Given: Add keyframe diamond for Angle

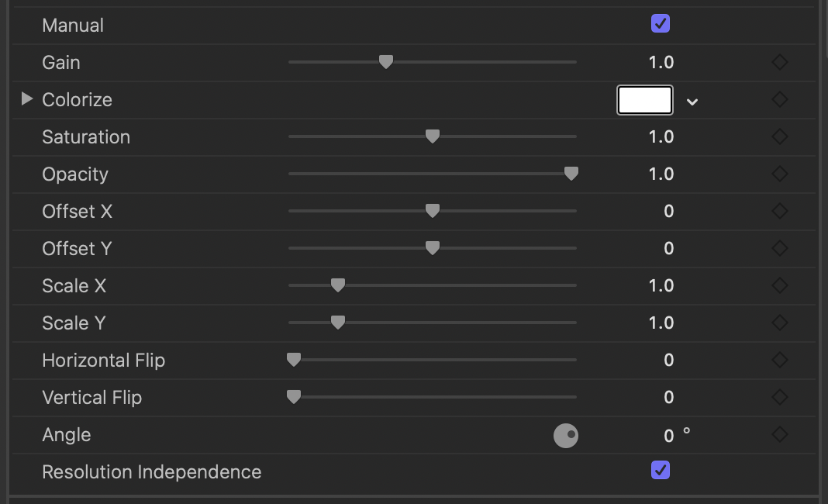Looking at the screenshot, I should pos(779,435).
